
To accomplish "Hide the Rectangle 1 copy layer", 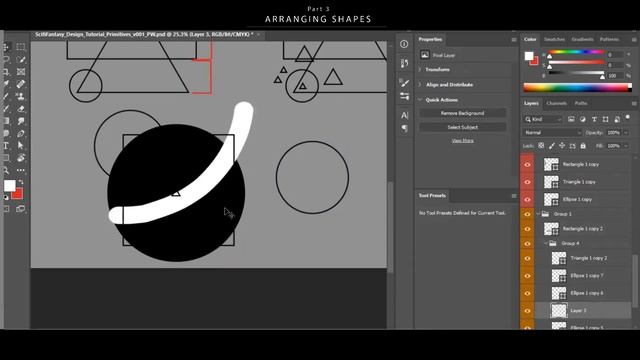I will click(x=527, y=164).
